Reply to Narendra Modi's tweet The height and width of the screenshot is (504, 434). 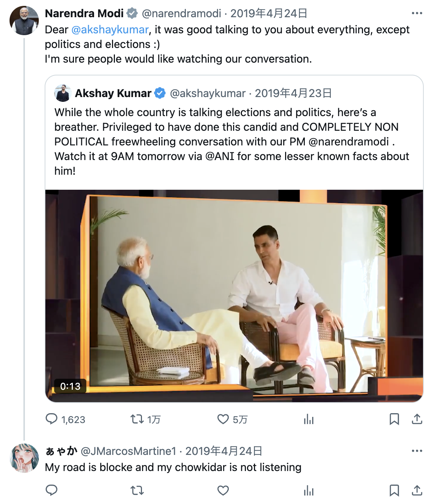(x=52, y=419)
